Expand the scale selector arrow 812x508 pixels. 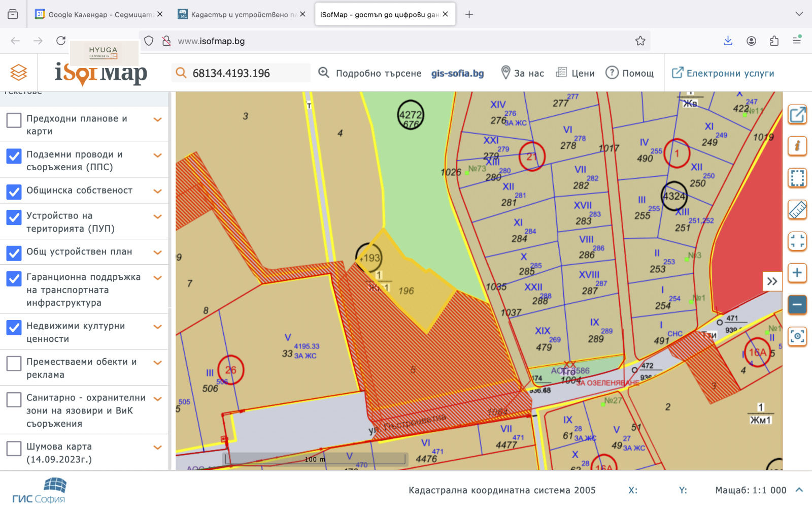pos(799,490)
